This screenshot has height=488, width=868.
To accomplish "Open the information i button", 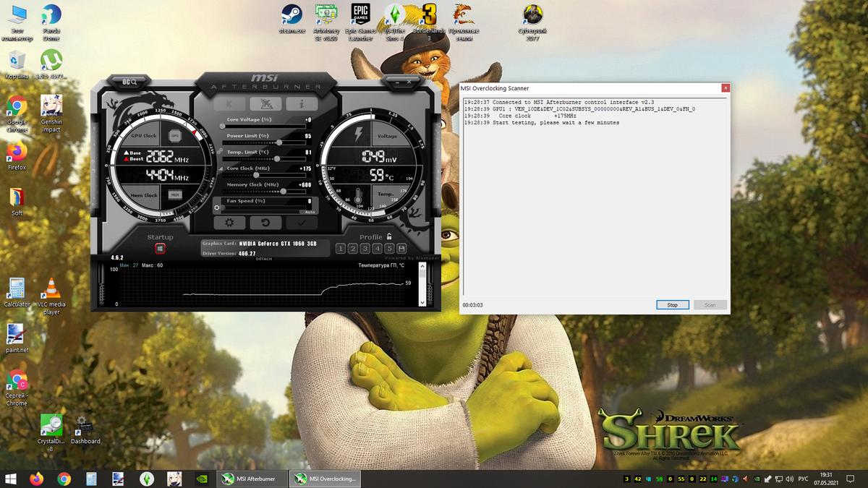I will pyautogui.click(x=301, y=104).
